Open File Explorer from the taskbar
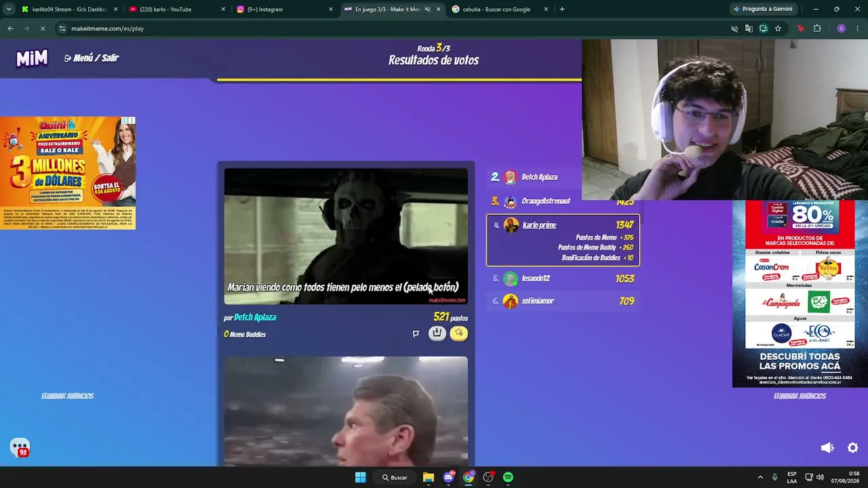Viewport: 868px width, 488px height. pos(429,477)
